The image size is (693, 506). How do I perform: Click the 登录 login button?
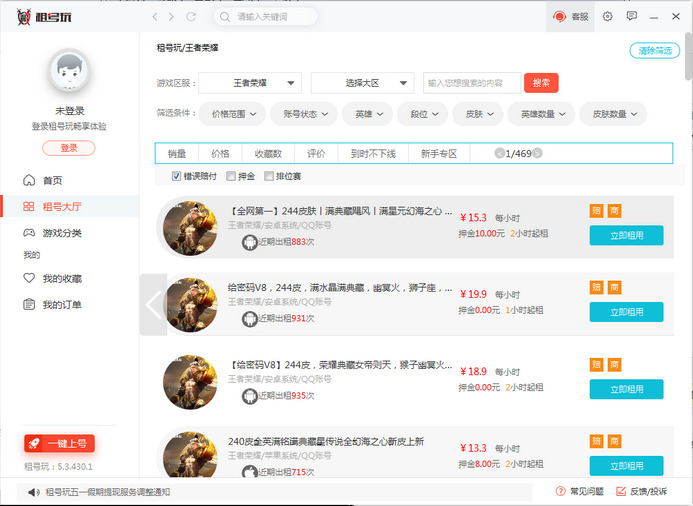[x=69, y=148]
